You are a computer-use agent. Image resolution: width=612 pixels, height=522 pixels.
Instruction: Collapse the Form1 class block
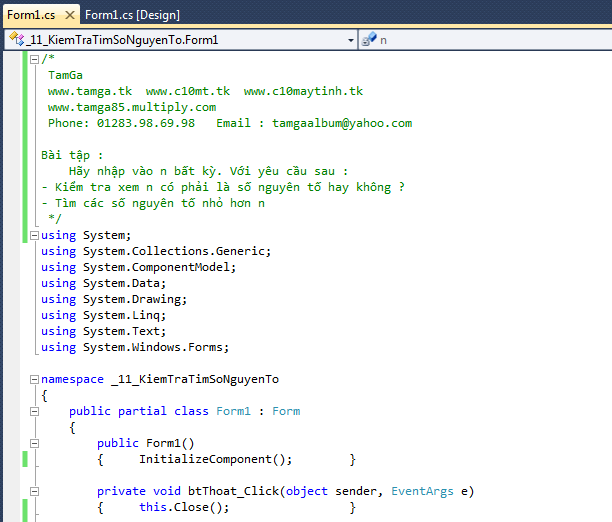coord(34,412)
